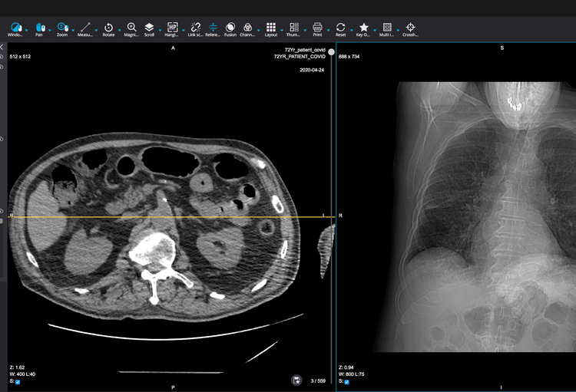The height and width of the screenshot is (392, 576).
Task: Open the Layout dropdown arrow
Action: 282,31
